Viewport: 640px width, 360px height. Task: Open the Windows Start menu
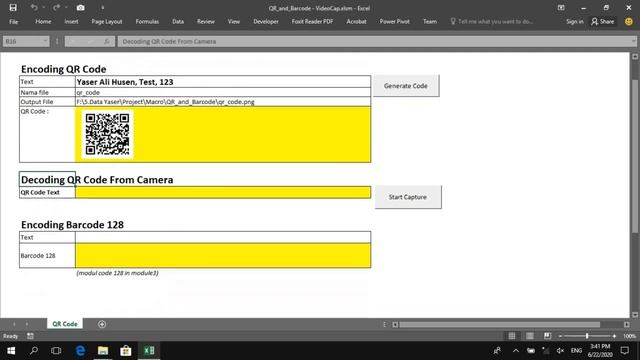click(x=11, y=351)
